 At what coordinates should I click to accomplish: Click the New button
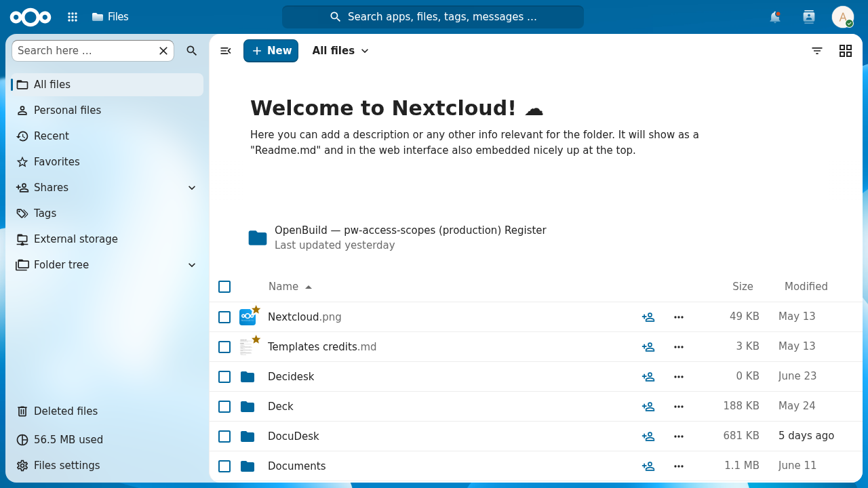click(x=271, y=51)
